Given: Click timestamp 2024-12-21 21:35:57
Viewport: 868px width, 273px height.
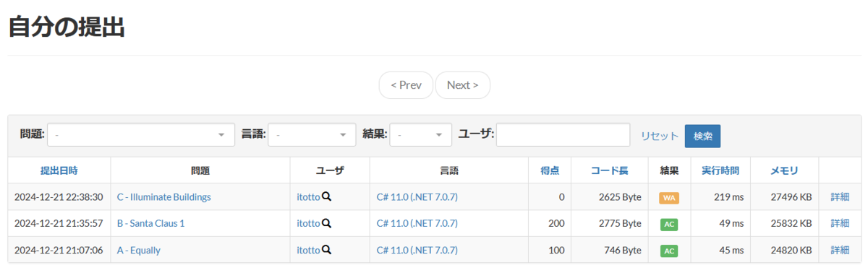Looking at the screenshot, I should 59,223.
